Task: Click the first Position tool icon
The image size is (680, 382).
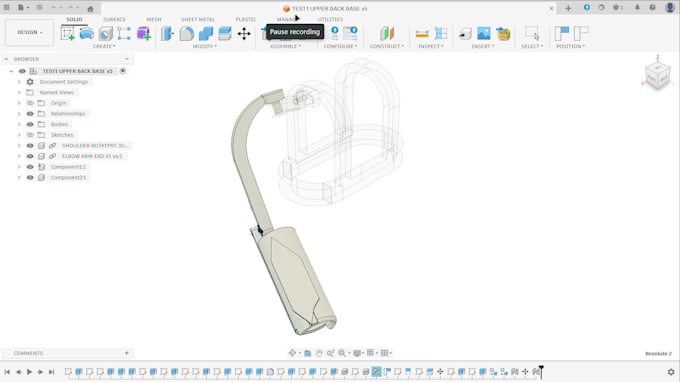Action: [562, 33]
